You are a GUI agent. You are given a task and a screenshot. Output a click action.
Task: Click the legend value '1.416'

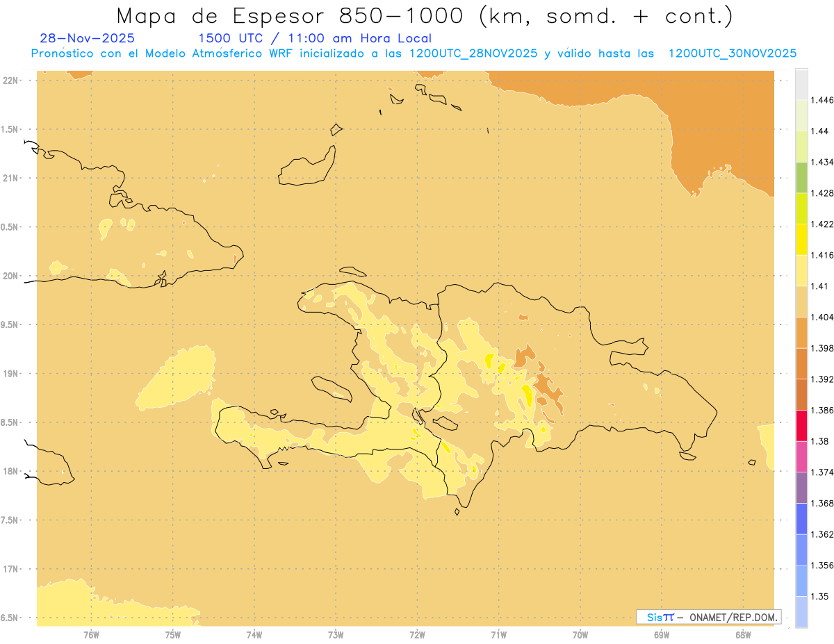point(823,255)
